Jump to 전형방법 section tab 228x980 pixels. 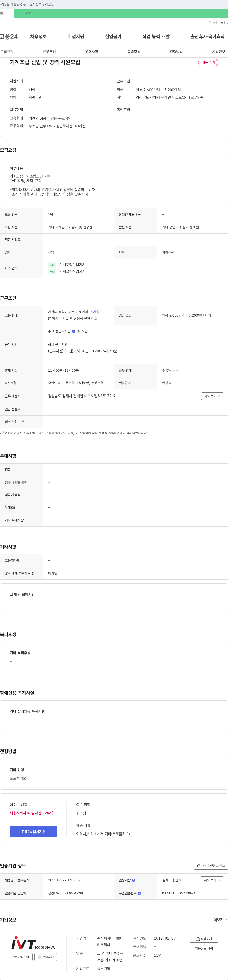176,52
